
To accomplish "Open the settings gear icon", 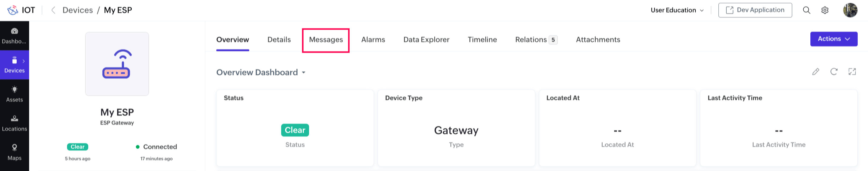I will [825, 10].
